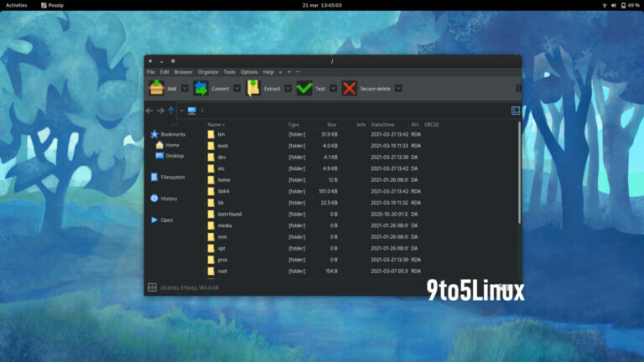Click the red X Secure delete icon
This screenshot has height=362, width=644.
[x=349, y=88]
